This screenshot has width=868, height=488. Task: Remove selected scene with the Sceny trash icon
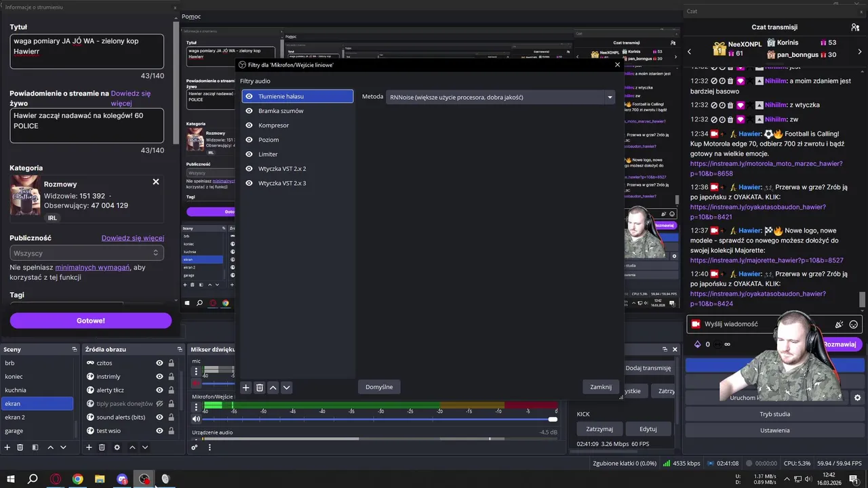[20, 447]
